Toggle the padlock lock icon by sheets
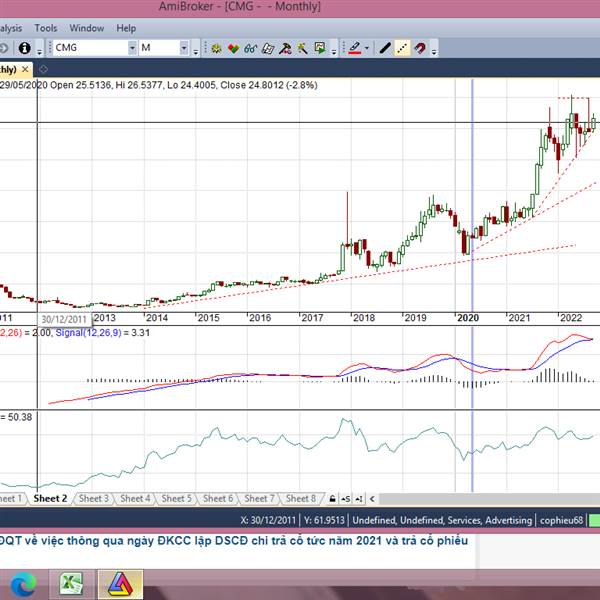The width and height of the screenshot is (600, 600). [333, 499]
